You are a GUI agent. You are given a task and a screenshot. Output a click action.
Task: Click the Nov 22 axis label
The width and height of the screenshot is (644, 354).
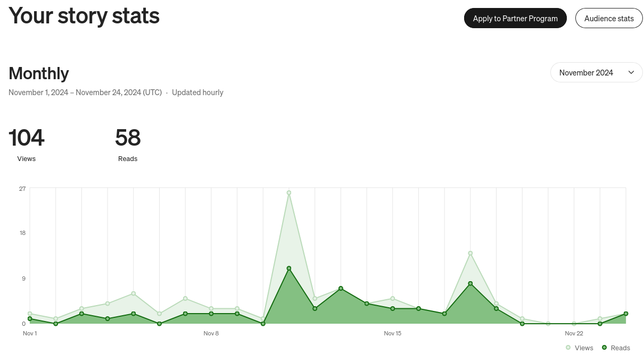[x=574, y=333]
